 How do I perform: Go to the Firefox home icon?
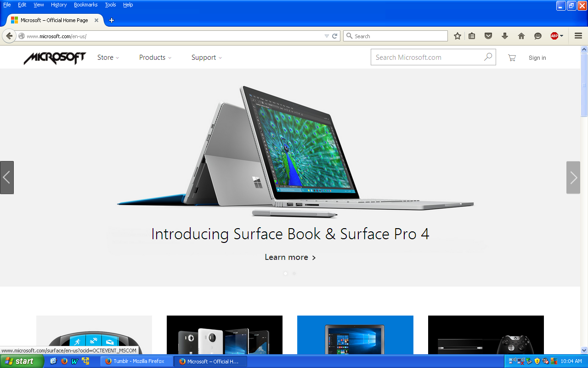click(x=521, y=36)
